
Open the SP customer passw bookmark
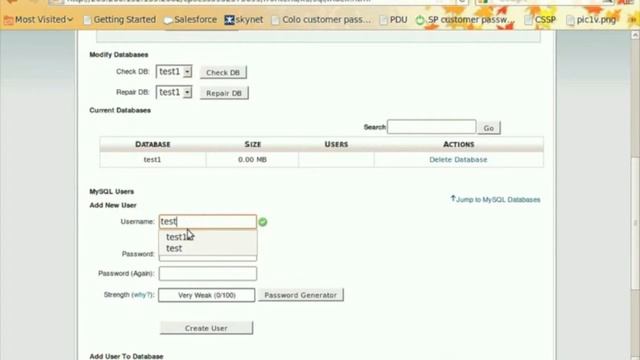tap(464, 20)
